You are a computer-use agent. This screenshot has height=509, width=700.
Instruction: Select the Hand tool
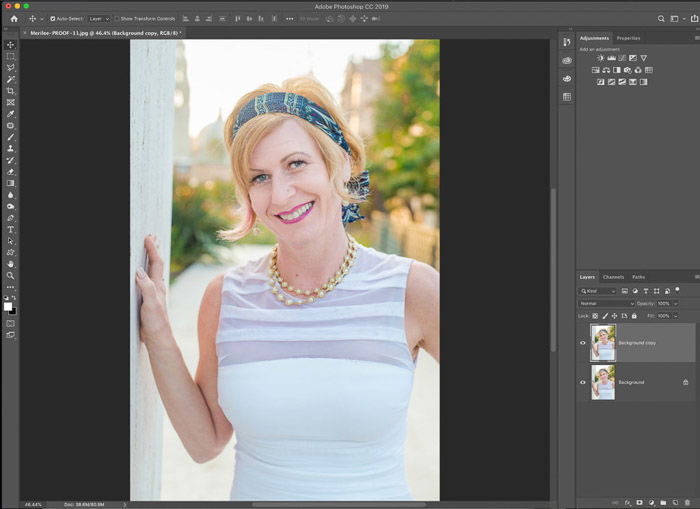click(x=10, y=264)
